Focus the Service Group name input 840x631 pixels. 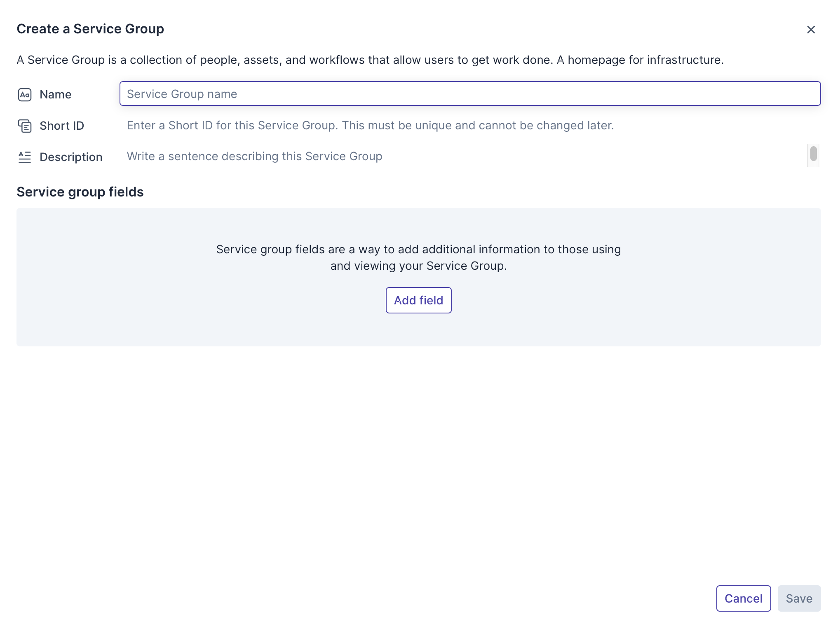tap(470, 94)
